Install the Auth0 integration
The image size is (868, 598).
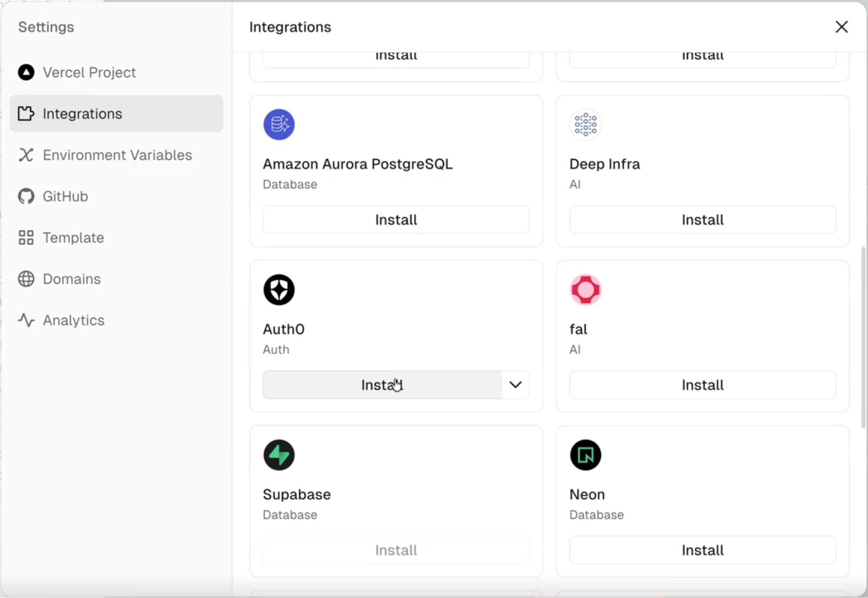pyautogui.click(x=382, y=385)
